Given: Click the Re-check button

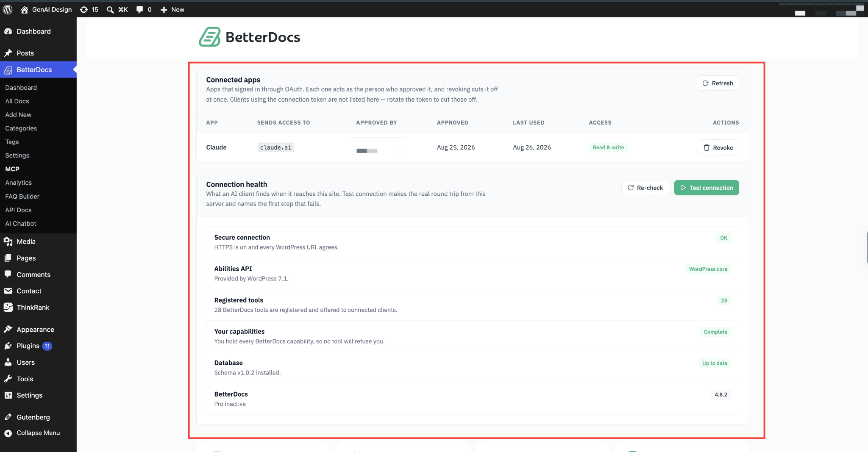Looking at the screenshot, I should pyautogui.click(x=645, y=188).
